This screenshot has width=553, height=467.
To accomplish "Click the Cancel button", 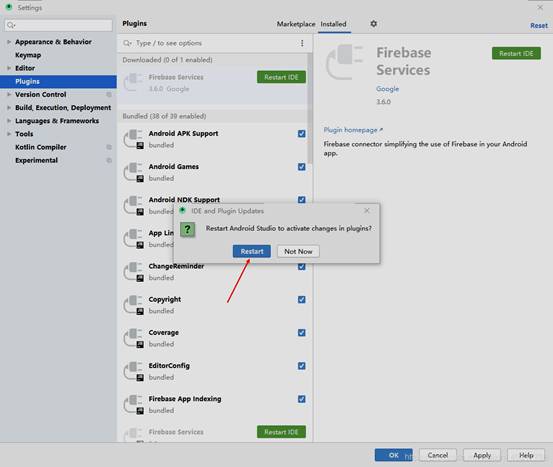I will click(438, 455).
